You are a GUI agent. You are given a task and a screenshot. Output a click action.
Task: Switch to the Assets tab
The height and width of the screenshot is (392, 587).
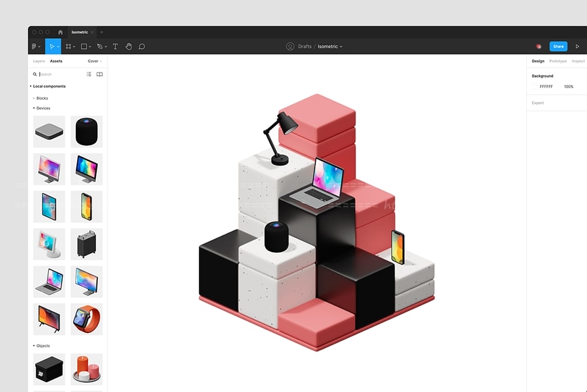tap(56, 61)
